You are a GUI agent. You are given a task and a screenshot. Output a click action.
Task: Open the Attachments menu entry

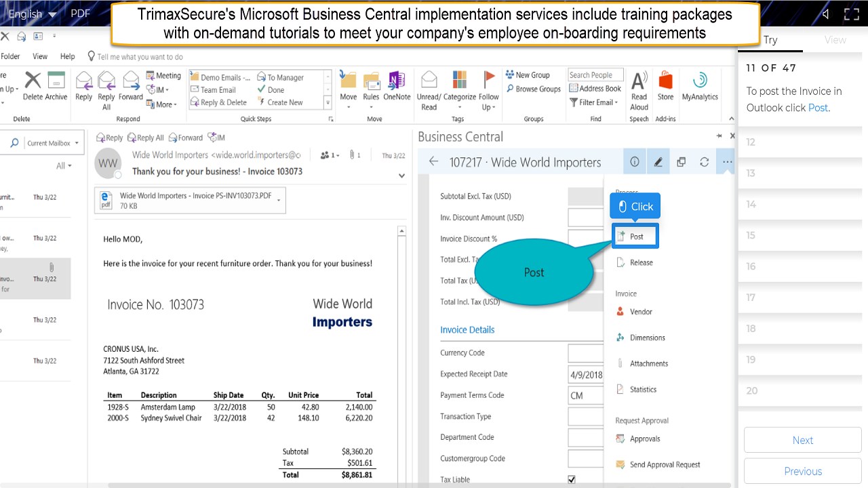[x=642, y=363]
